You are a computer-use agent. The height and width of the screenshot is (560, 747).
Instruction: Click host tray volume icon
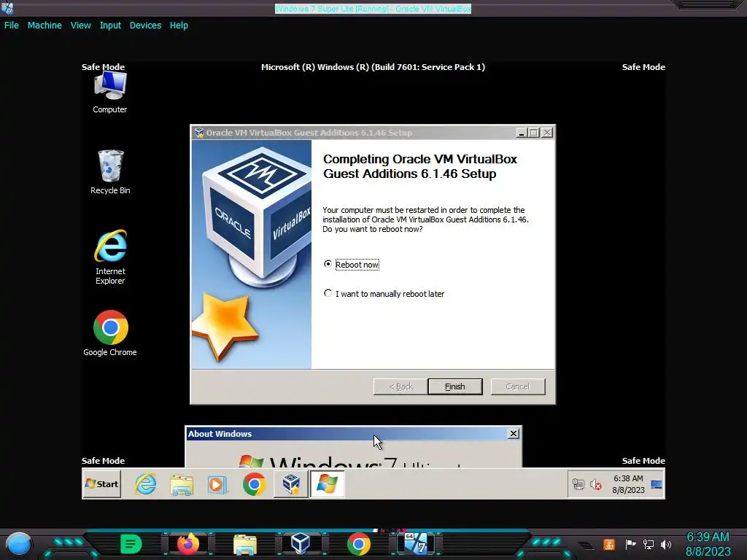(x=666, y=544)
